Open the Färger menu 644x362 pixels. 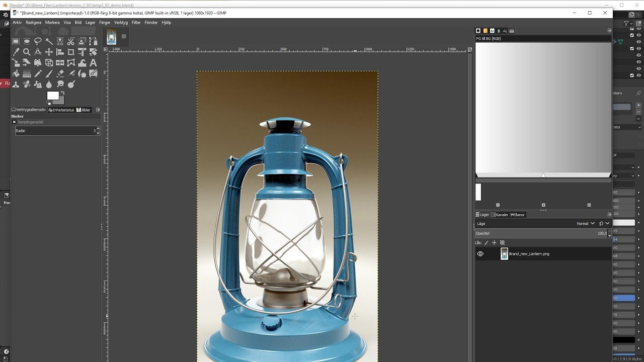point(105,23)
